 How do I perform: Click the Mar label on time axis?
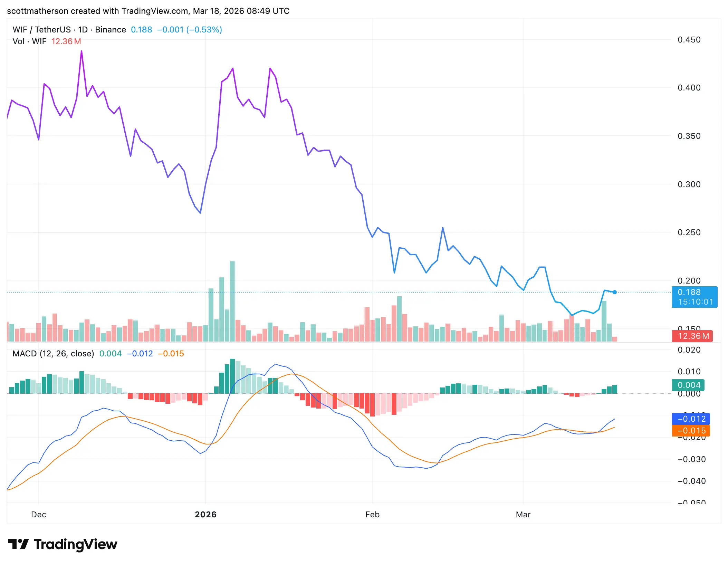click(x=523, y=515)
